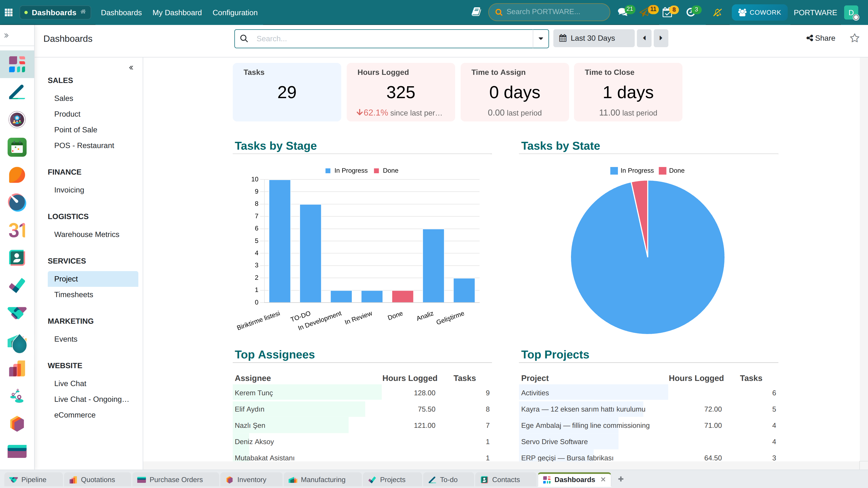Add a new bottom tab
Image resolution: width=868 pixels, height=488 pixels.
(x=621, y=479)
